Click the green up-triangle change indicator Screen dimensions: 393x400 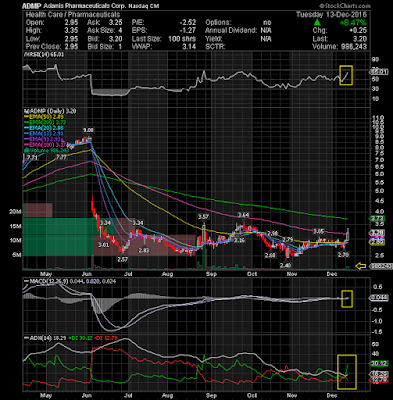click(317, 23)
